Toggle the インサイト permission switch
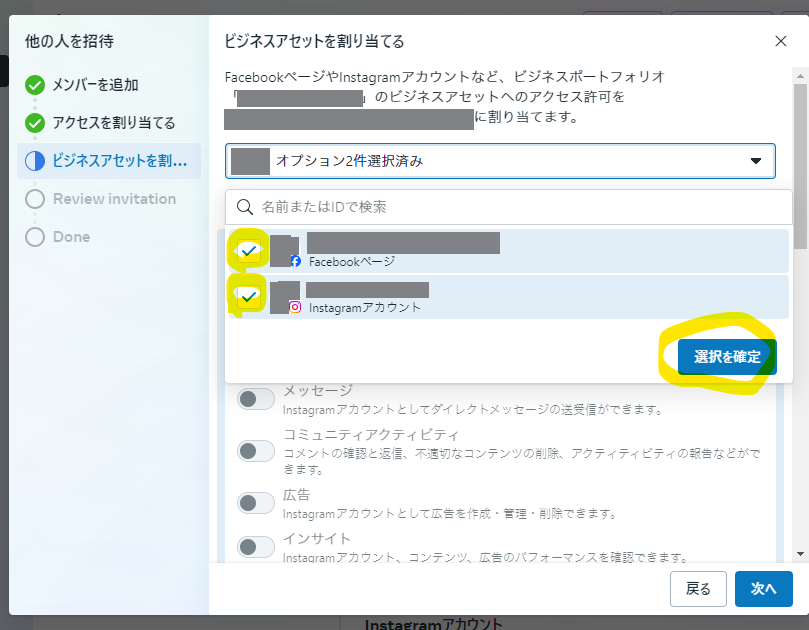The image size is (809, 630). click(x=255, y=547)
